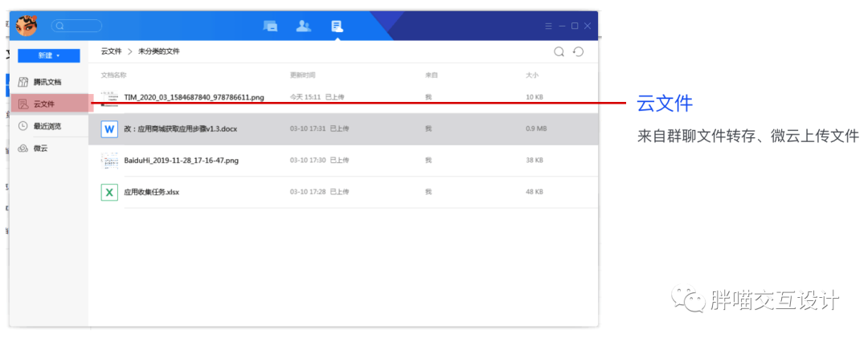Select file TIM_2020_03_1584687840_978786611.png
The height and width of the screenshot is (338, 868).
343,97
